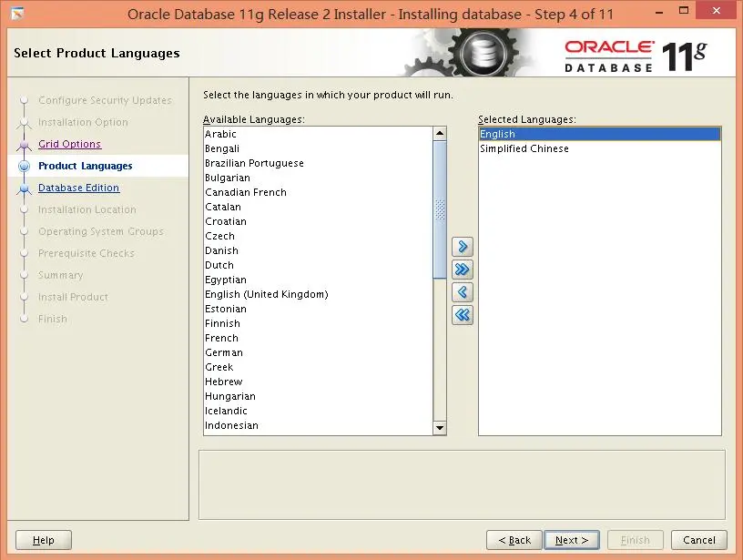The height and width of the screenshot is (560, 743).
Task: Select the Product Languages step
Action: [86, 166]
